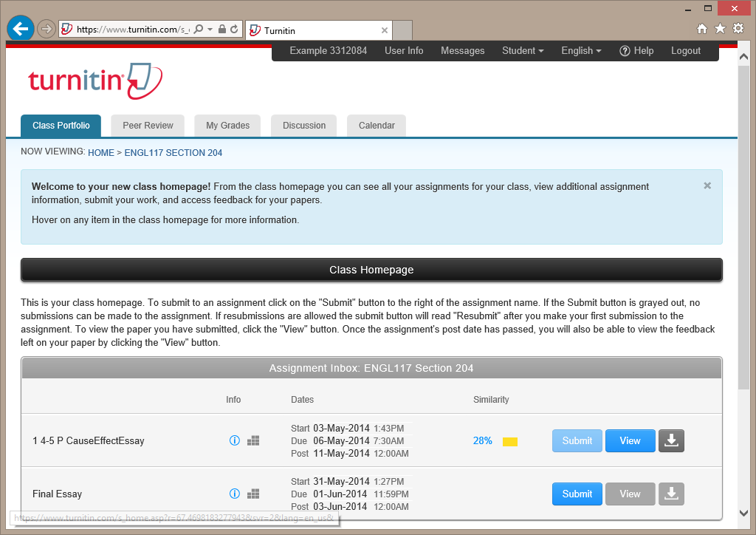Open browser favorites star icon
The width and height of the screenshot is (756, 535).
coord(720,29)
